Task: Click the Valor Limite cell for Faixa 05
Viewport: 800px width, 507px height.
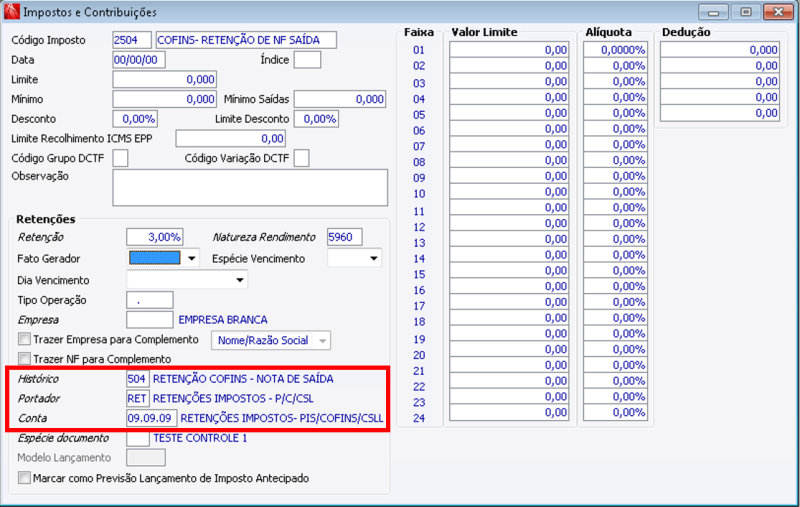Action: coord(509,113)
